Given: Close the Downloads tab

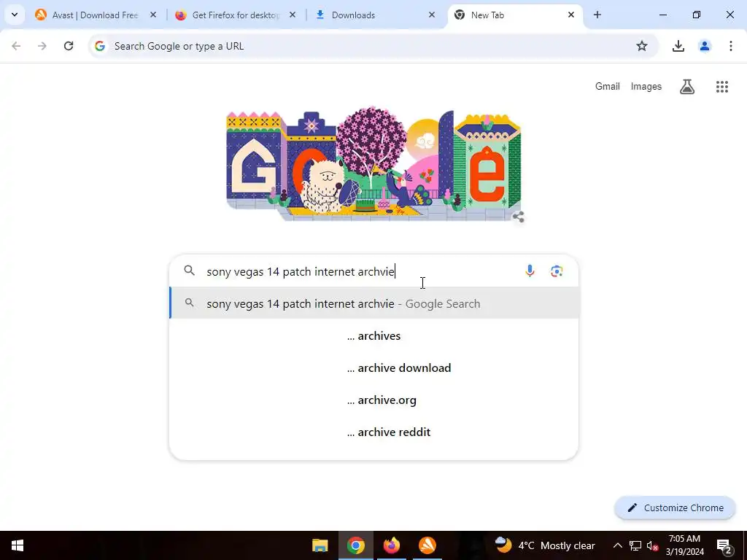Looking at the screenshot, I should tap(432, 15).
